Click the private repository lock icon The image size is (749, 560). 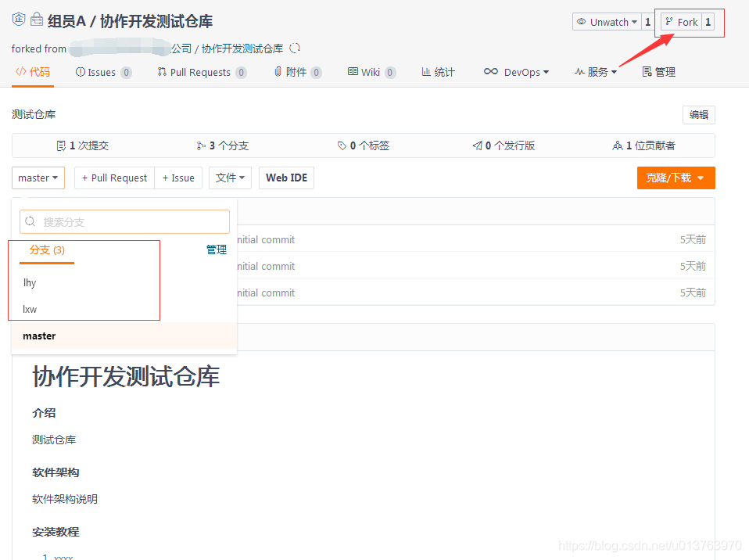point(36,19)
